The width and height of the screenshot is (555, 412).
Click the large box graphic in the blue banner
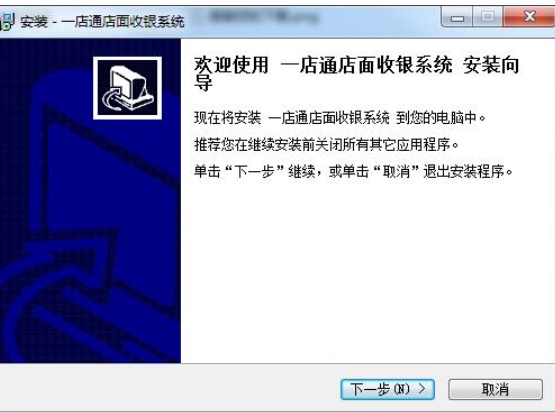[x=106, y=212]
